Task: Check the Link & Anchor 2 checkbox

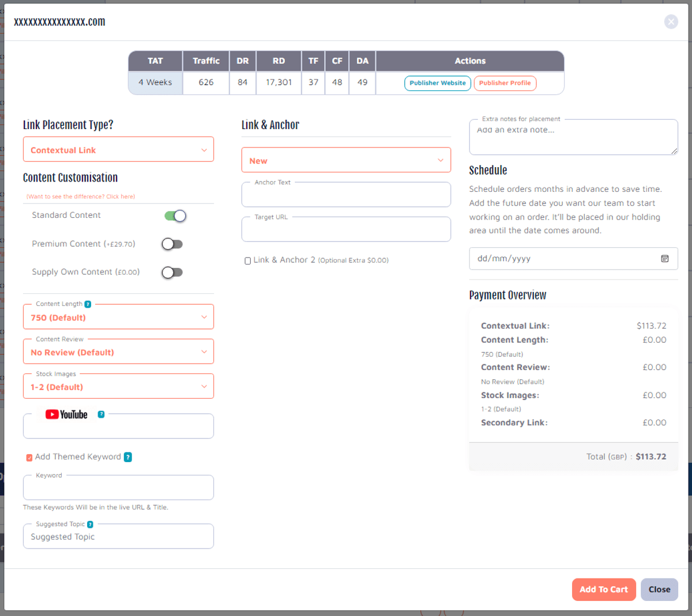Action: [x=248, y=261]
